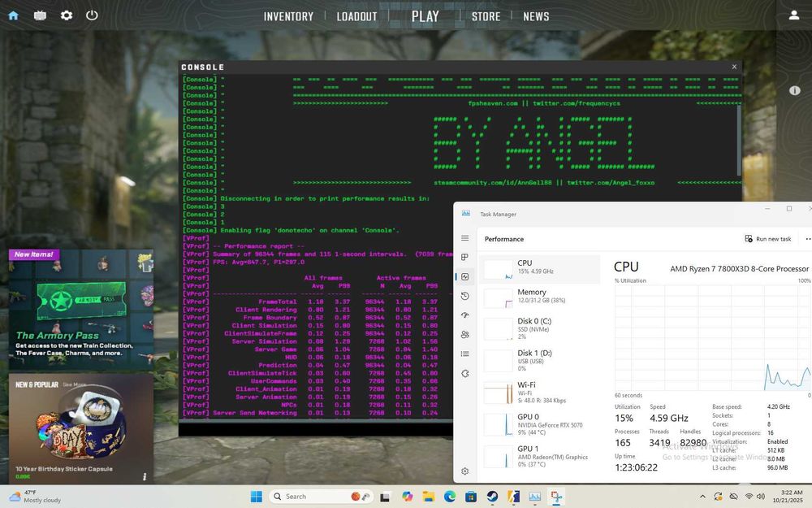
Task: Open the STORE tab
Action: click(x=486, y=16)
